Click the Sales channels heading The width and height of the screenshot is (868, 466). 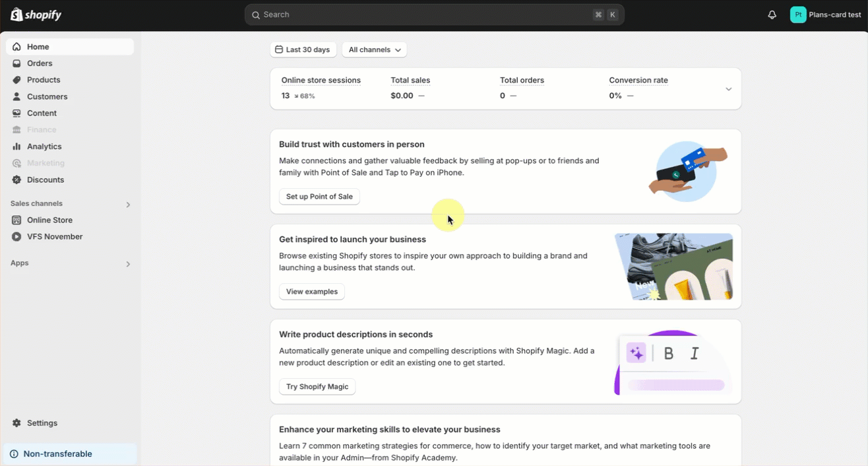[x=36, y=204]
